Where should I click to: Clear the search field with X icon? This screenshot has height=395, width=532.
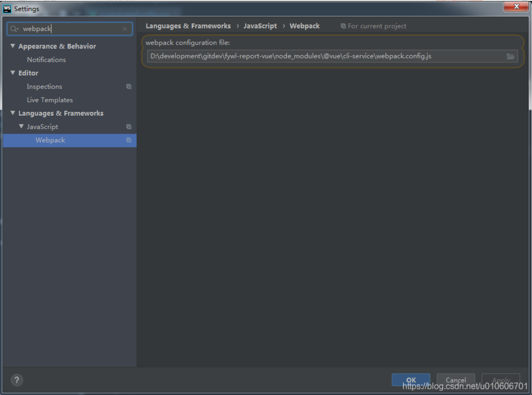(x=125, y=29)
